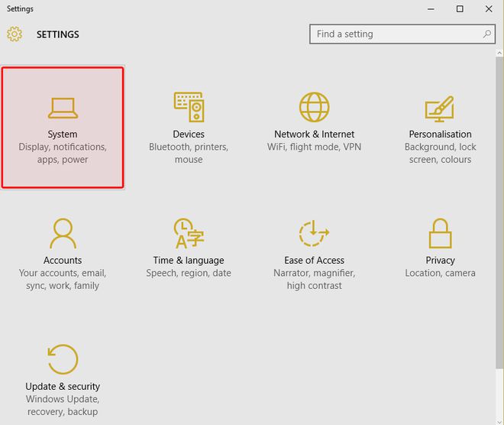Open Devices keyboard and speaker icon
Screen dimensions: 504x425
pyautogui.click(x=189, y=107)
